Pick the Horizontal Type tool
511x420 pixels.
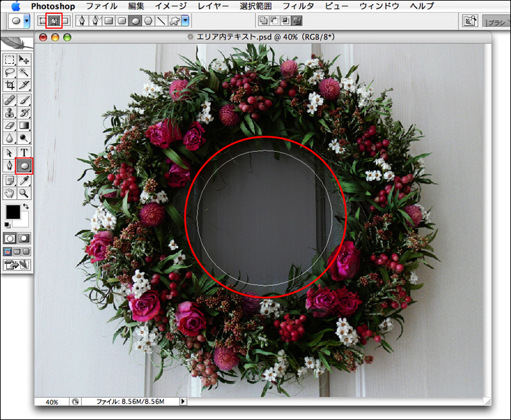point(24,153)
